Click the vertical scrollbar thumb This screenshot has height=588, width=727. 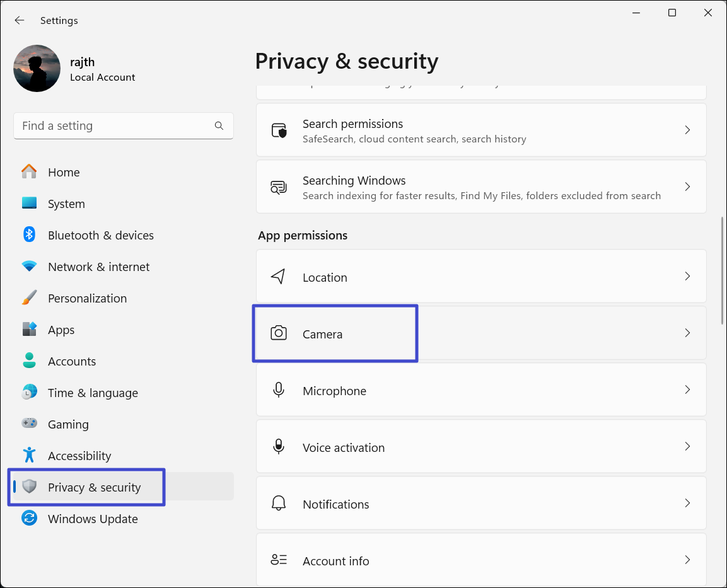723,271
